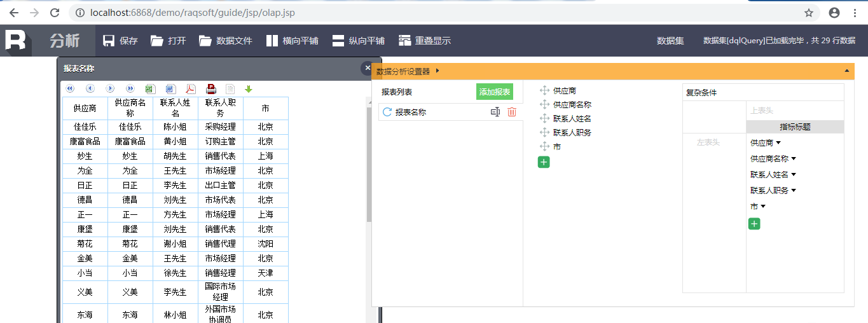Click move handle for 联系人姓名 field

tap(544, 119)
